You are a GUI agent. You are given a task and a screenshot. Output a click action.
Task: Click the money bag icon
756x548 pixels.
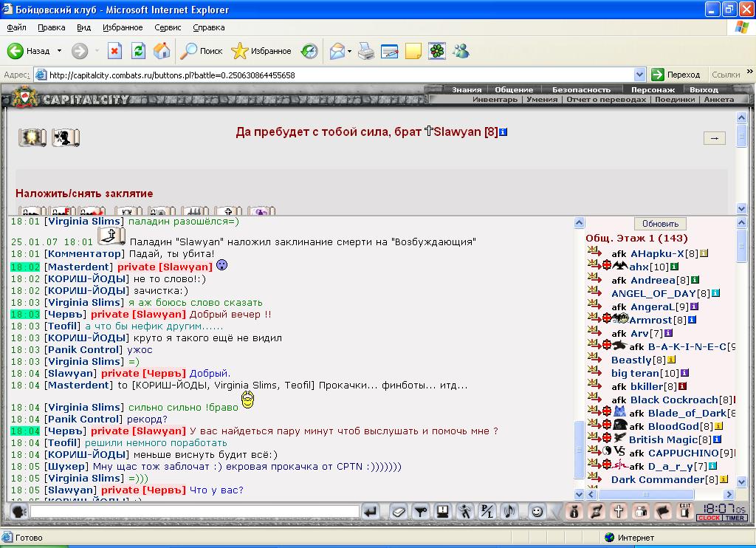(574, 511)
